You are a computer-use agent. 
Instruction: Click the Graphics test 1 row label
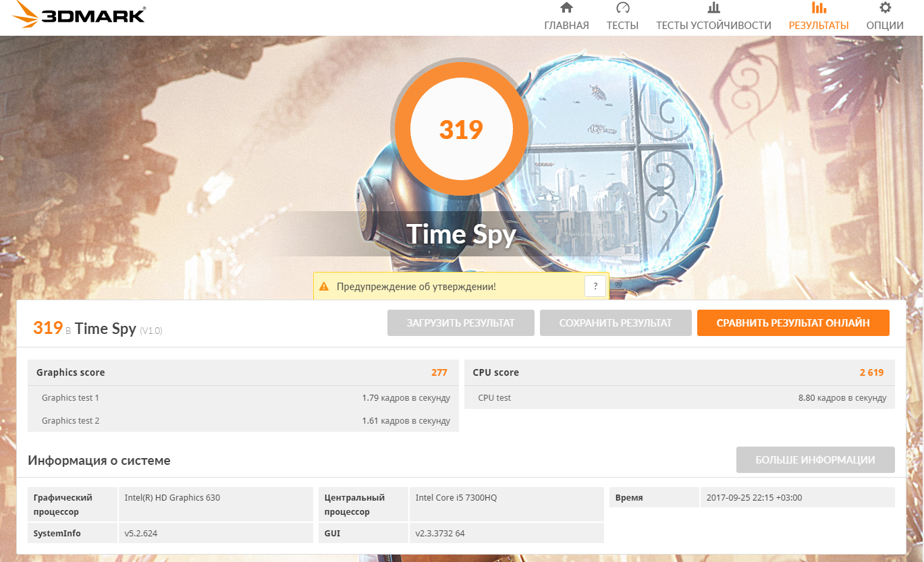(x=70, y=398)
